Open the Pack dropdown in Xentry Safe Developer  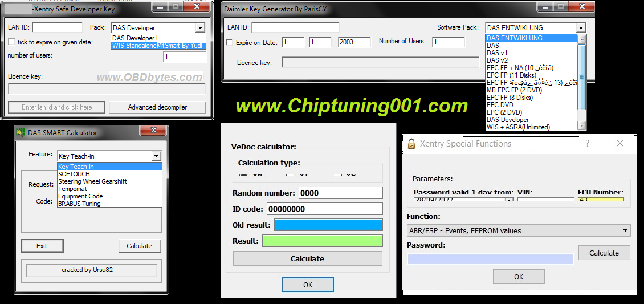[199, 27]
